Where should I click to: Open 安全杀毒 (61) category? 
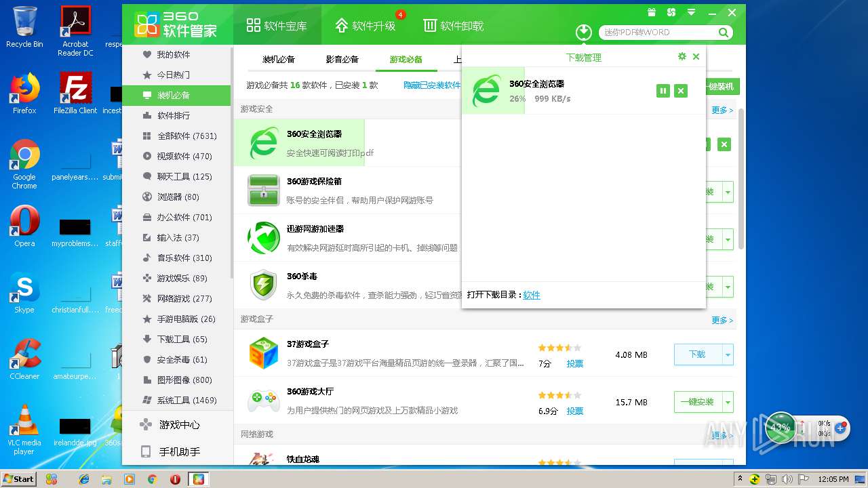point(176,360)
